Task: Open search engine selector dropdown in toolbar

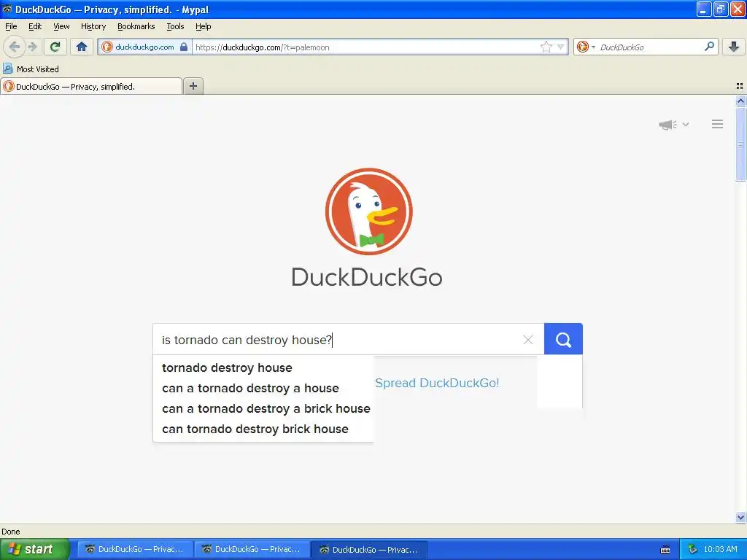Action: [x=586, y=47]
